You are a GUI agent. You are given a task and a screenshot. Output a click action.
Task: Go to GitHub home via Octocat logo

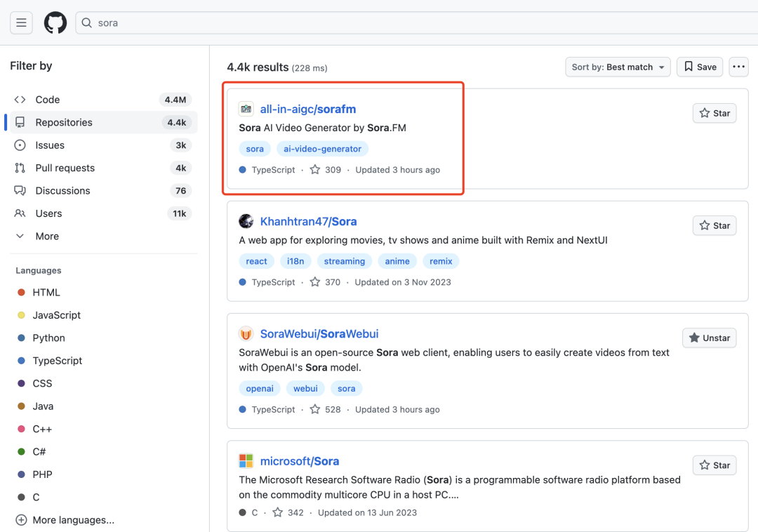point(55,22)
